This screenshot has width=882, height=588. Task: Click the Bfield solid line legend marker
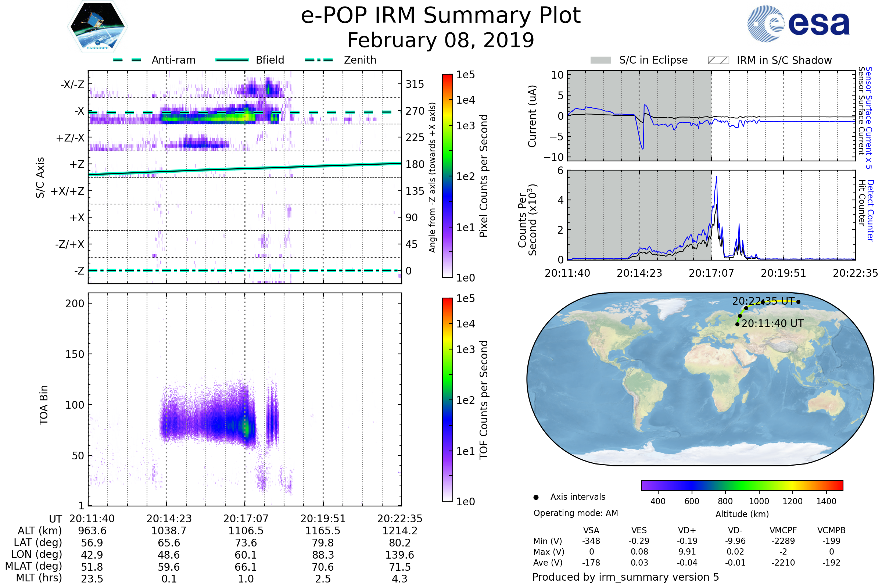click(x=232, y=60)
